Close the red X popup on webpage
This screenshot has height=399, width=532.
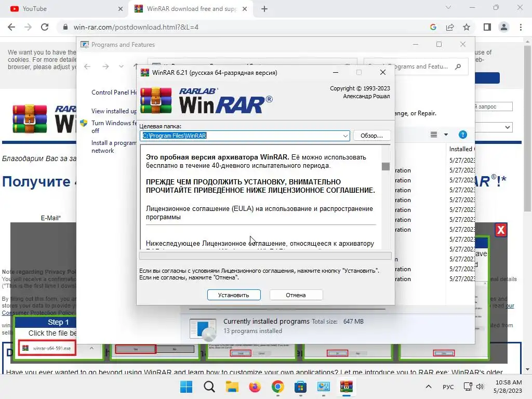click(x=501, y=230)
